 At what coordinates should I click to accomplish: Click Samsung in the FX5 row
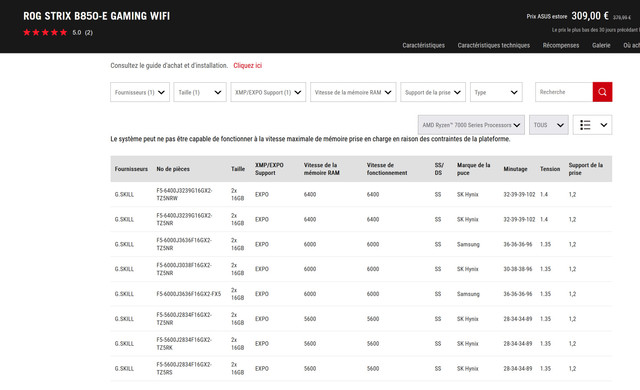pos(468,294)
